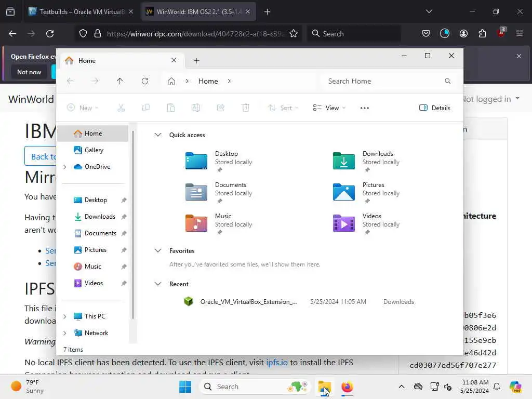Open the Pictures folder in Quick access

coord(366,192)
